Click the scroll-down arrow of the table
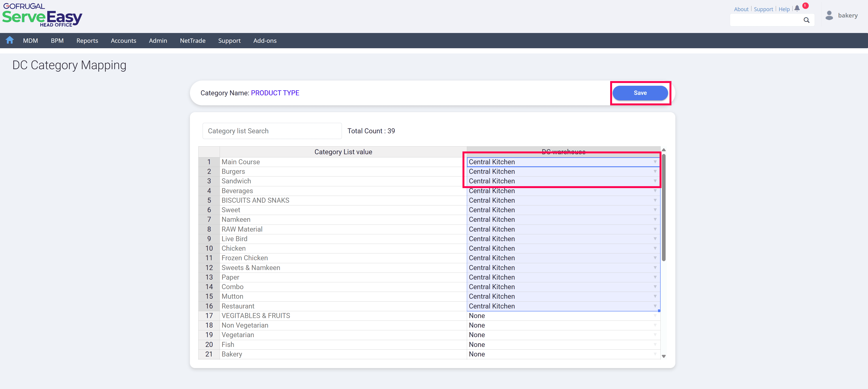This screenshot has height=389, width=868. click(664, 356)
